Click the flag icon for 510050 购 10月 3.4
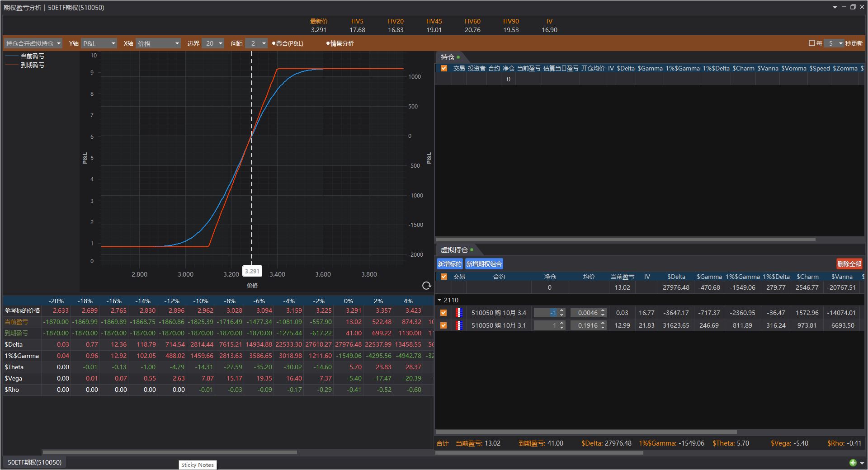This screenshot has width=868, height=470. pos(459,313)
